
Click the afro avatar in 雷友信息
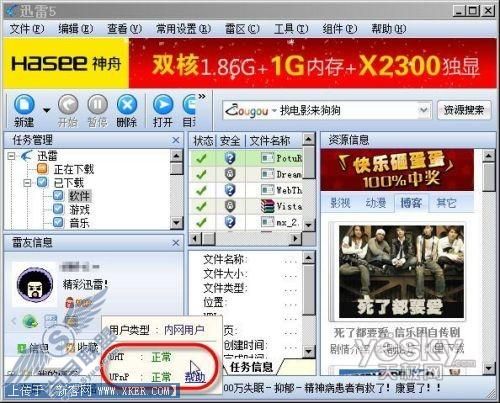tap(35, 284)
